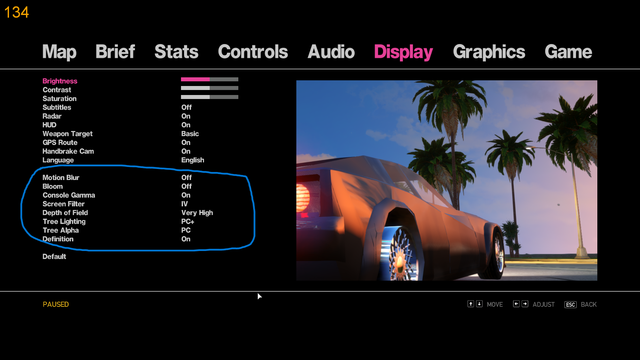Image resolution: width=640 pixels, height=360 pixels.
Task: Toggle HUD On value
Action: pyautogui.click(x=186, y=125)
